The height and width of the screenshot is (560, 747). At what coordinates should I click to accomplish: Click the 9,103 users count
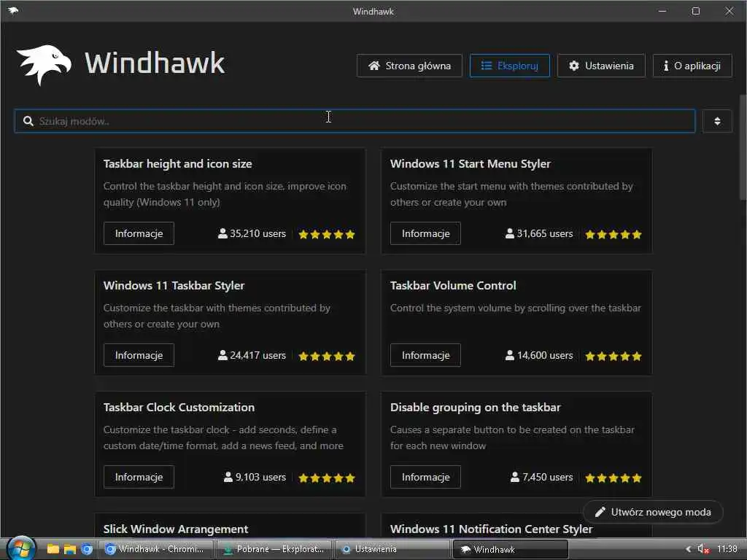pyautogui.click(x=255, y=477)
